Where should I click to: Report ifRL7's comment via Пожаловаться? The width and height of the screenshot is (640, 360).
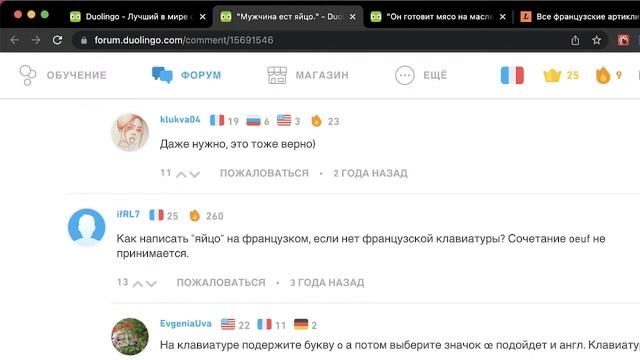click(x=221, y=282)
